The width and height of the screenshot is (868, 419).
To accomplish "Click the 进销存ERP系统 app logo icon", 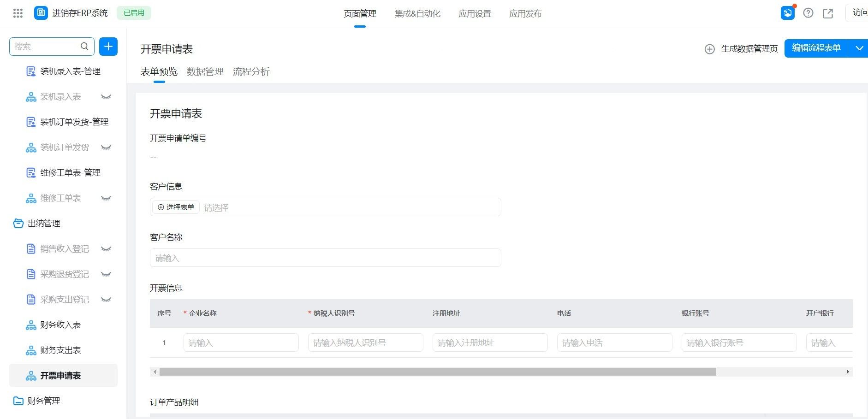I will (41, 13).
